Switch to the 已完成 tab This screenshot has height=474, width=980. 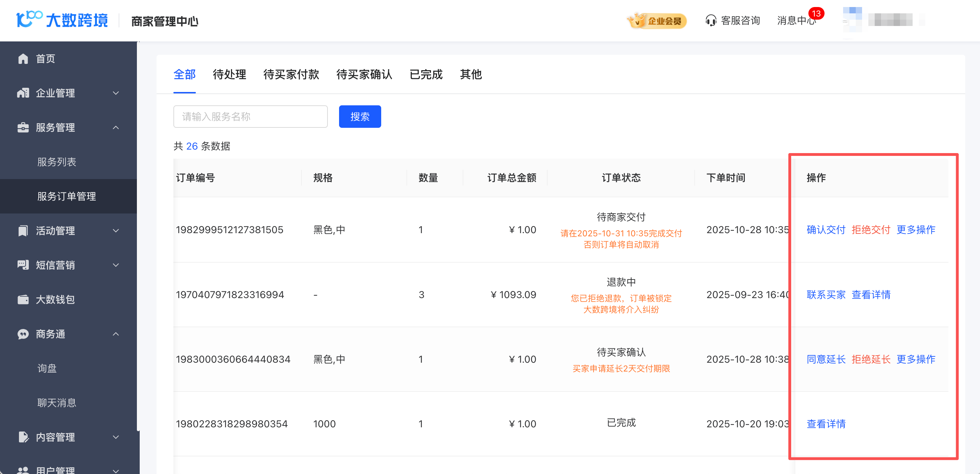pos(426,74)
